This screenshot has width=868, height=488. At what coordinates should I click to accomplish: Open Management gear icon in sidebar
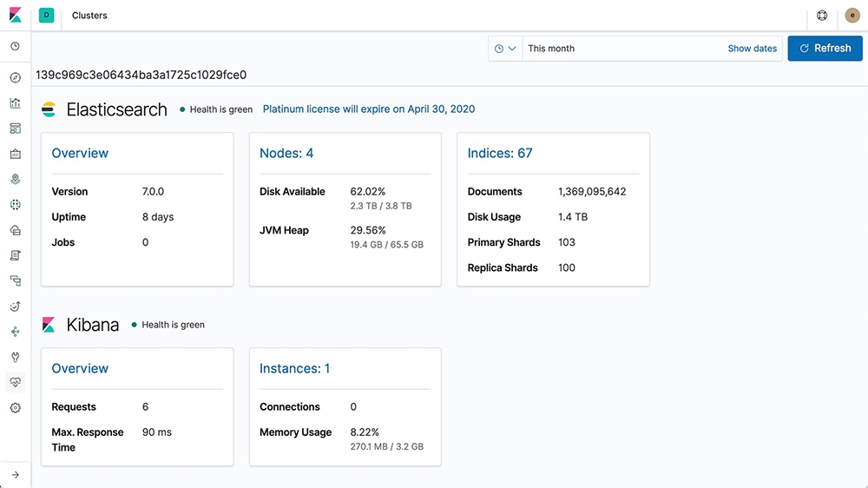tap(16, 408)
